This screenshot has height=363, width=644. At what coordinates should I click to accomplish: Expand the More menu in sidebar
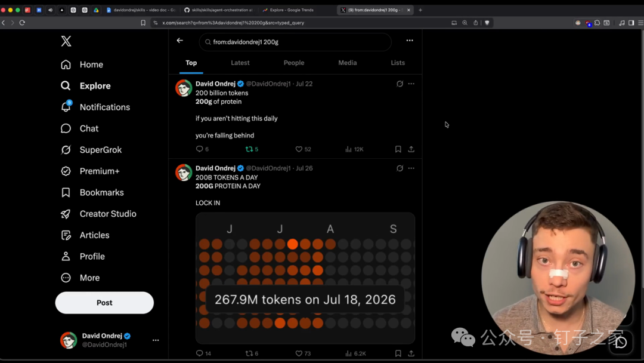(80, 278)
